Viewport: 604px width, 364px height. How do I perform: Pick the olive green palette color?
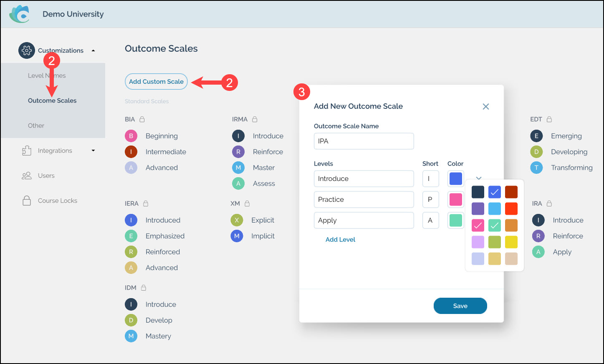pyautogui.click(x=495, y=242)
